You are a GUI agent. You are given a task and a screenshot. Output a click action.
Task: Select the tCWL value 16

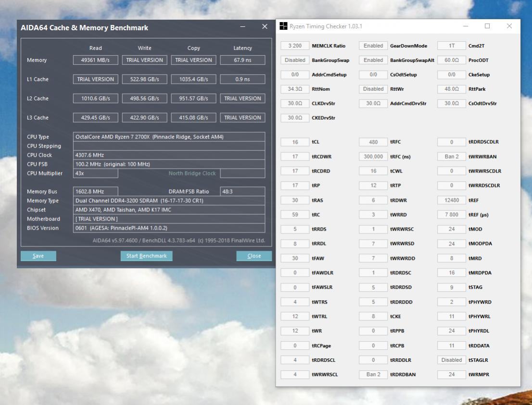(373, 171)
